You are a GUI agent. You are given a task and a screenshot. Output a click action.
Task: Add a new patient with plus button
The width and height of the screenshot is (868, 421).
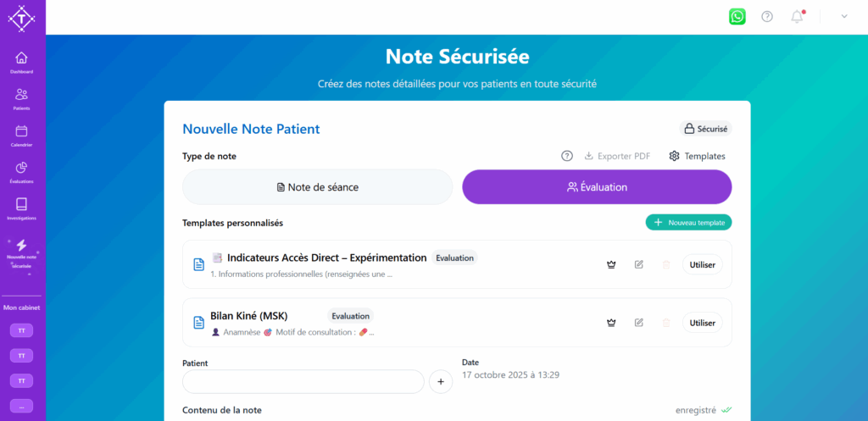[x=441, y=382]
